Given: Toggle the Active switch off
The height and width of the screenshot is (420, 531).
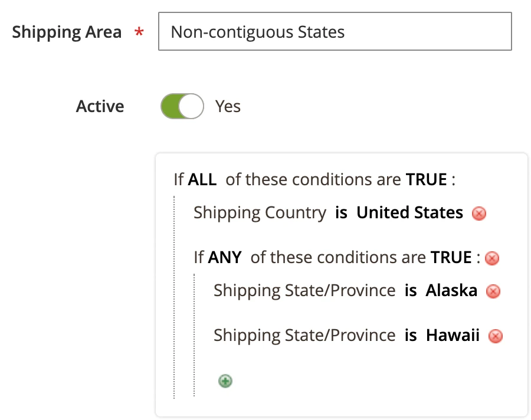Looking at the screenshot, I should click(181, 106).
